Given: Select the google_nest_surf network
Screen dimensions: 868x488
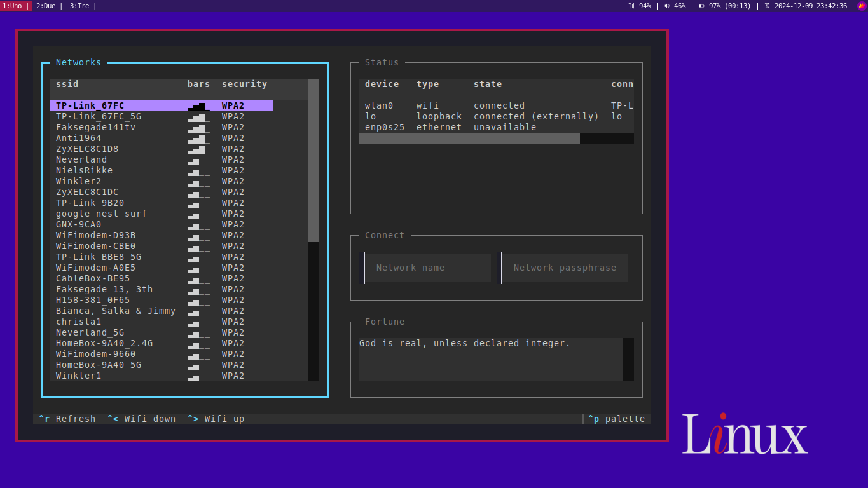Looking at the screenshot, I should pyautogui.click(x=162, y=213).
